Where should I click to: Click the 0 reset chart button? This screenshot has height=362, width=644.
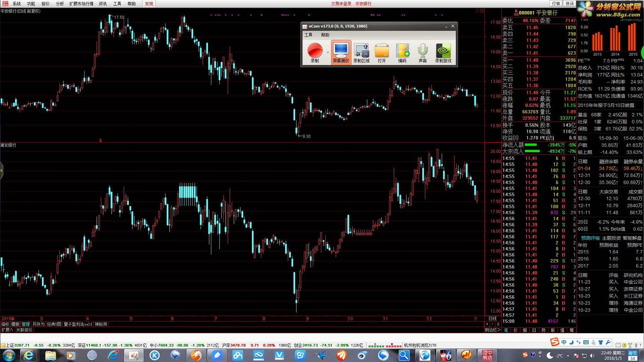[x=498, y=324]
